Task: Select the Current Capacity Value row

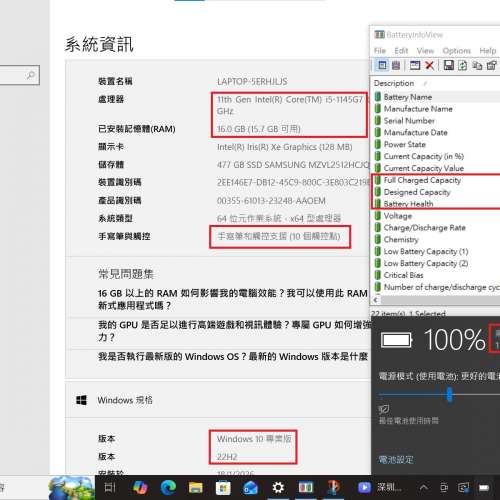Action: click(437, 168)
